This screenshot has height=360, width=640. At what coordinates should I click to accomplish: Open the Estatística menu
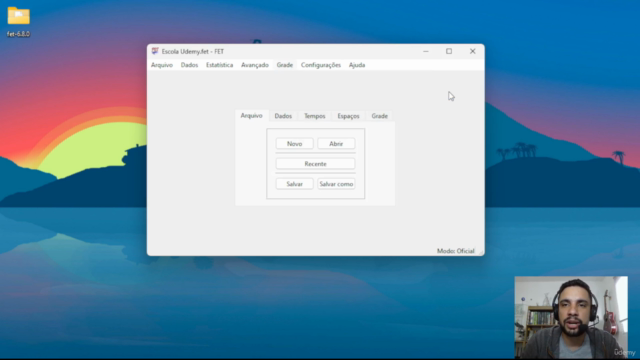[220, 65]
